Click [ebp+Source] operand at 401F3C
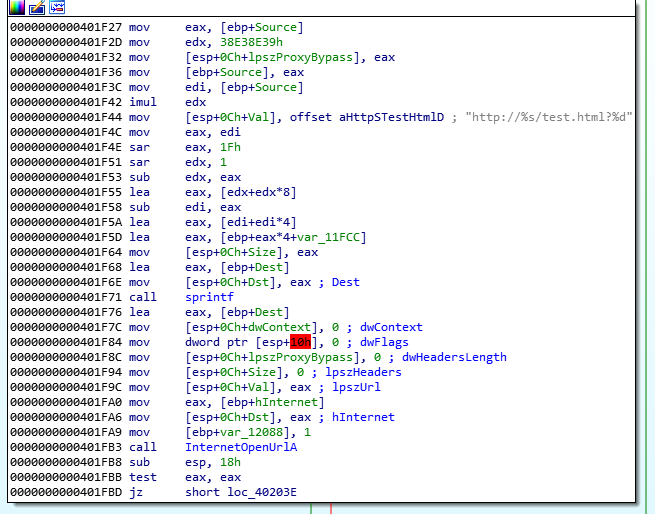Image resolution: width=655 pixels, height=514 pixels. tap(262, 87)
